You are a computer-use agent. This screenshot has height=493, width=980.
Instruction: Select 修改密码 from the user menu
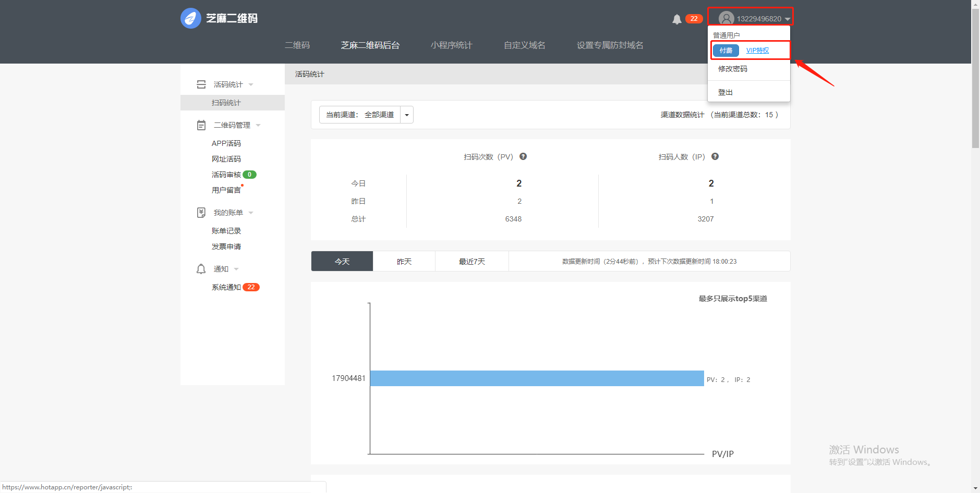coord(733,69)
